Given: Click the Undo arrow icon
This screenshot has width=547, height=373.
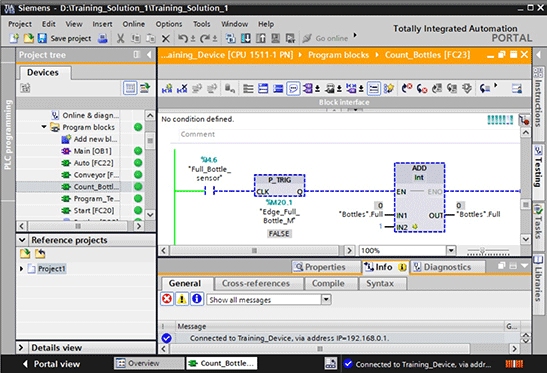Looking at the screenshot, I should click(182, 38).
